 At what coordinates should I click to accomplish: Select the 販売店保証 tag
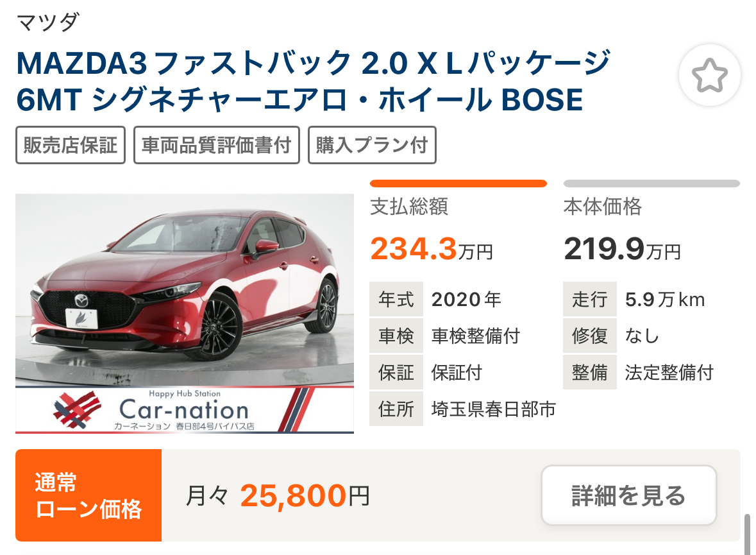(71, 145)
